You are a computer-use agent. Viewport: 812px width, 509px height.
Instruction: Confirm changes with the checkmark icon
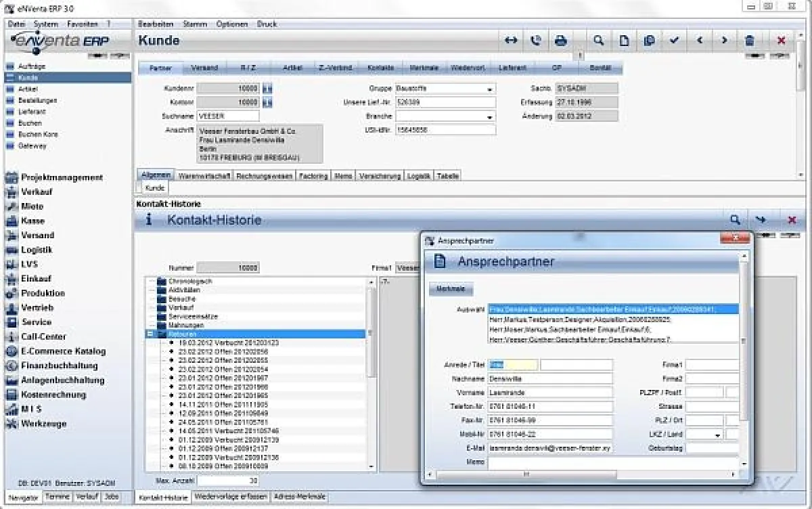(674, 41)
